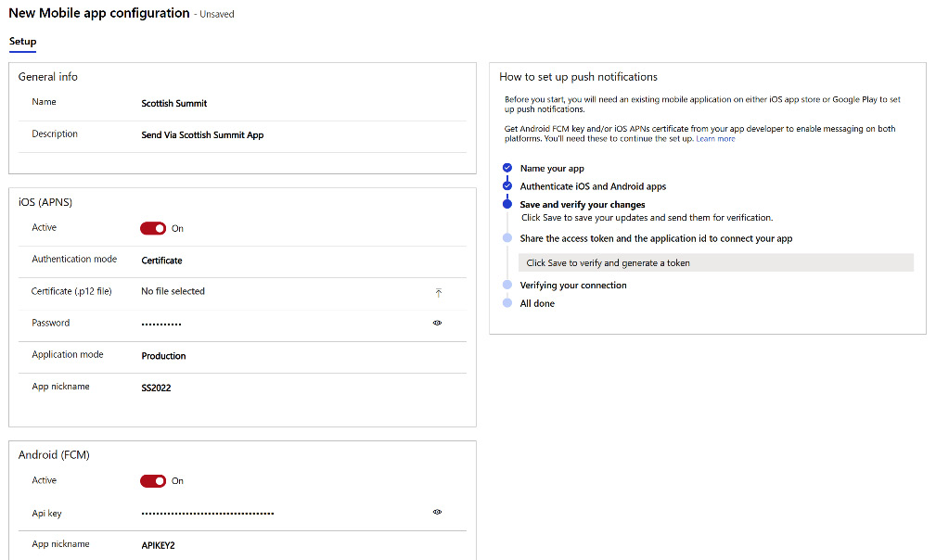Open the Setup tab
936x560 pixels.
22,41
